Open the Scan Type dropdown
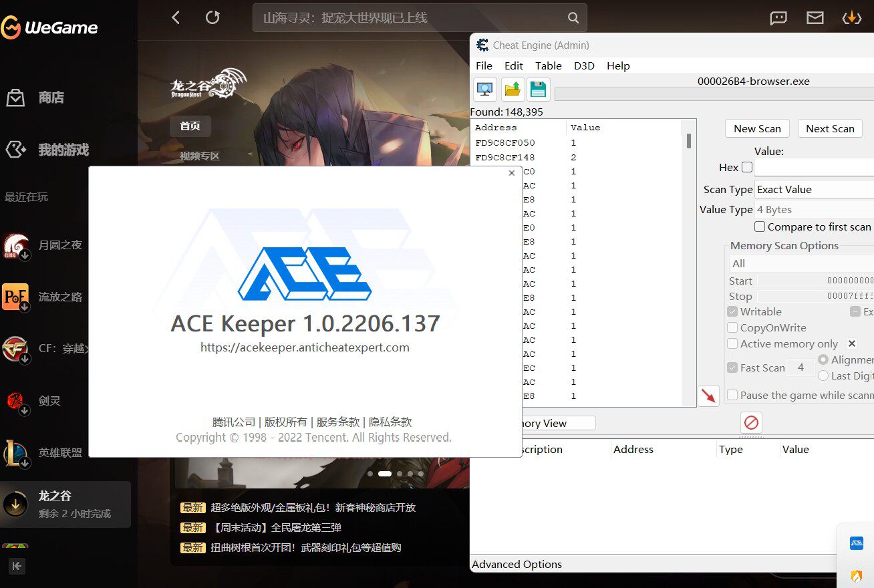This screenshot has width=874, height=588. tap(815, 189)
